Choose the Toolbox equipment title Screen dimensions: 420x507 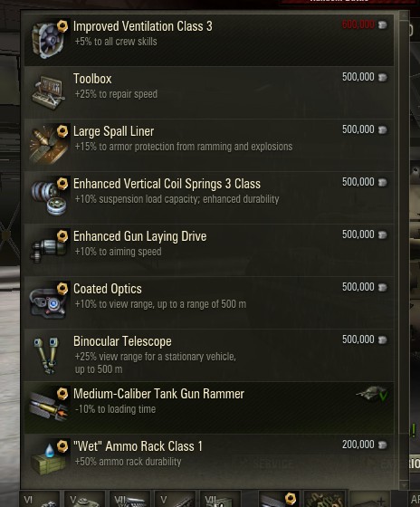coord(92,79)
